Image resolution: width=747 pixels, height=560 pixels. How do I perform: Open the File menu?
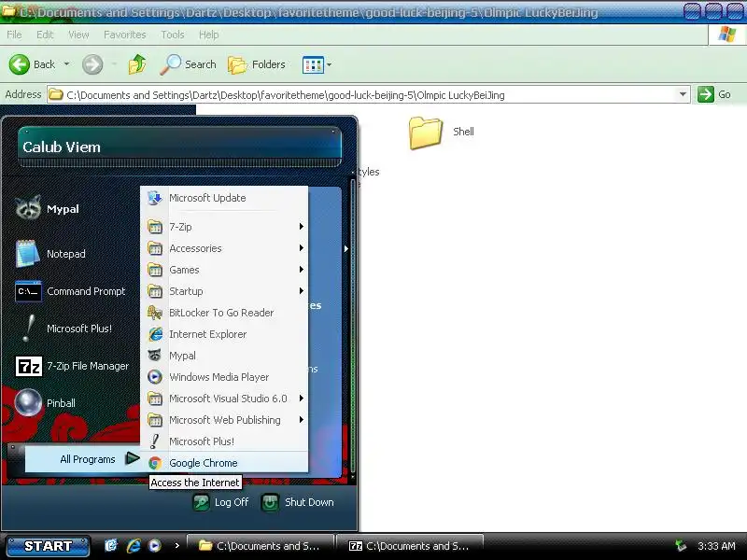click(x=14, y=35)
